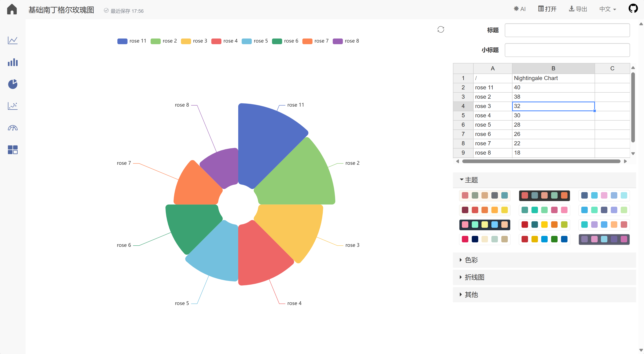This screenshot has width=644, height=354.
Task: Hide the rose 4 series via legend
Action: click(x=224, y=41)
